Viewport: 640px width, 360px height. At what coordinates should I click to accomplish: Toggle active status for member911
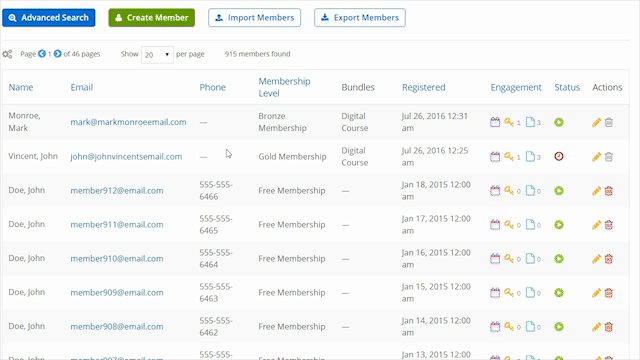click(x=559, y=224)
